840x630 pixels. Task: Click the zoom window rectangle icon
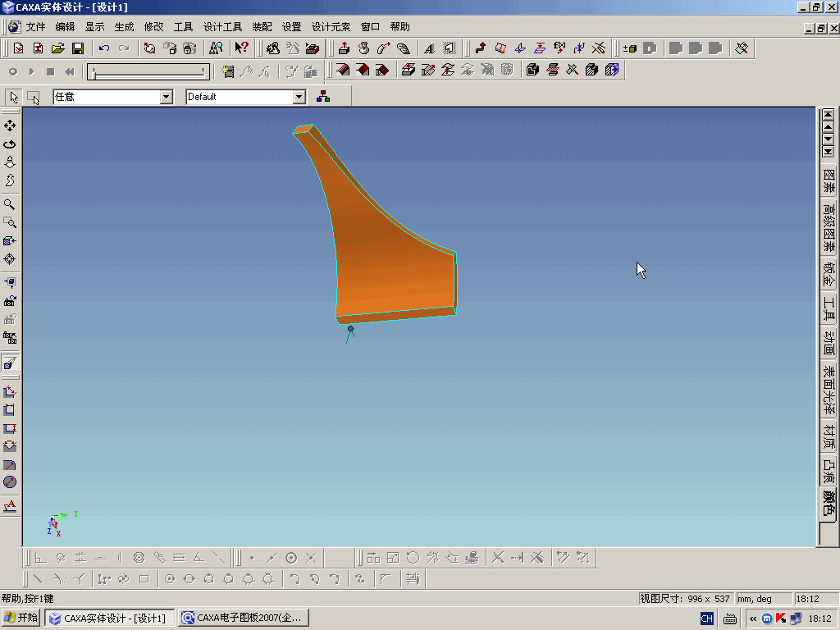point(10,222)
